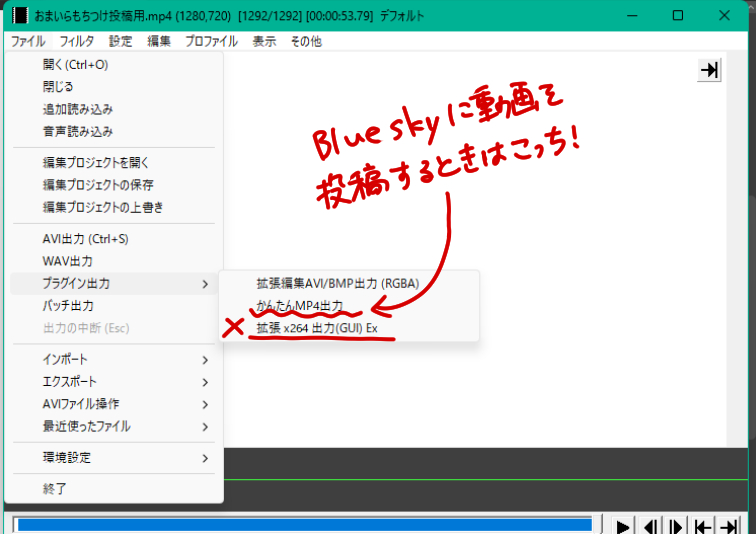The width and height of the screenshot is (756, 534).
Task: Step forward one frame
Action: 676,526
